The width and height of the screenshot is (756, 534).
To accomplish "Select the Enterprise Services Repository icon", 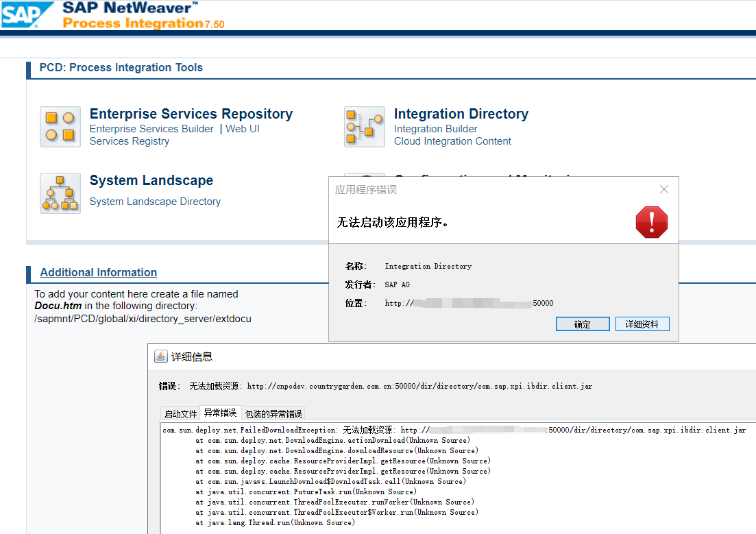I will pos(60,126).
